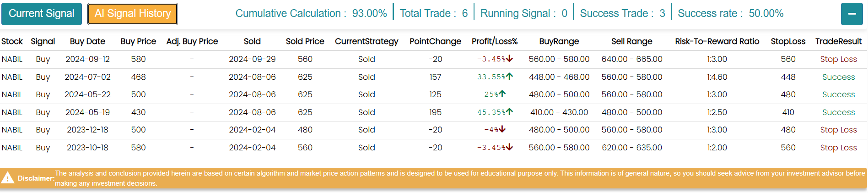
Task: Open the AI Signal History tab
Action: point(133,14)
